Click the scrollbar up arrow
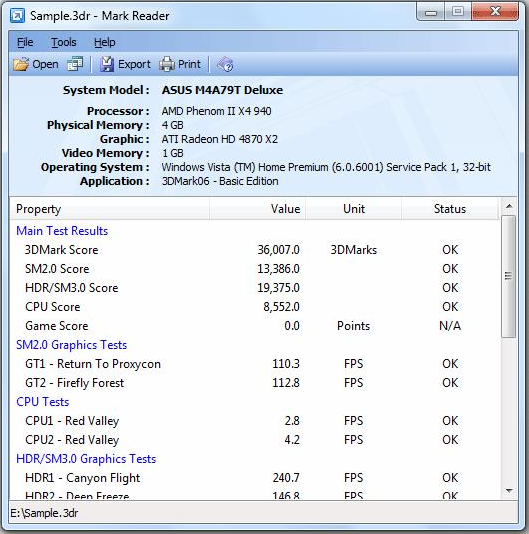 click(x=509, y=206)
